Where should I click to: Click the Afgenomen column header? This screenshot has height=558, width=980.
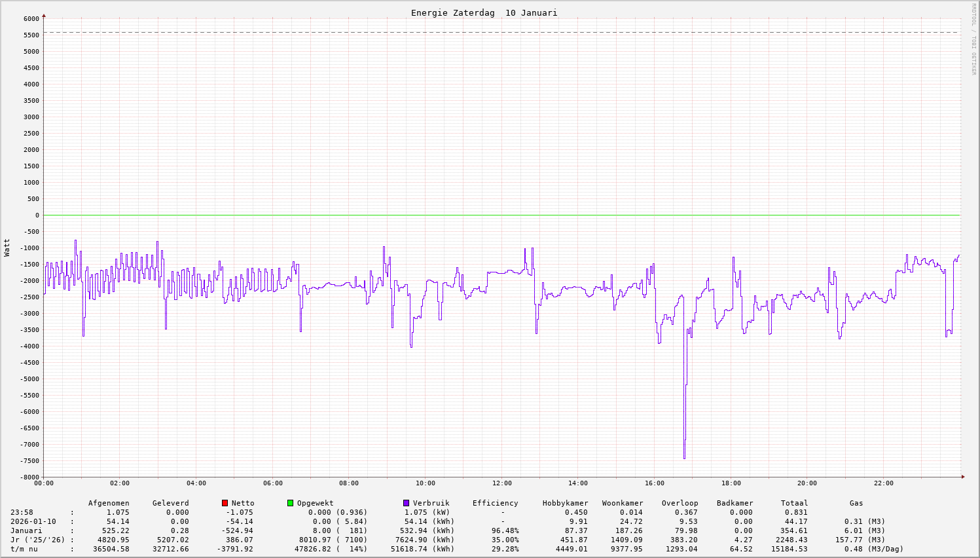coord(109,503)
